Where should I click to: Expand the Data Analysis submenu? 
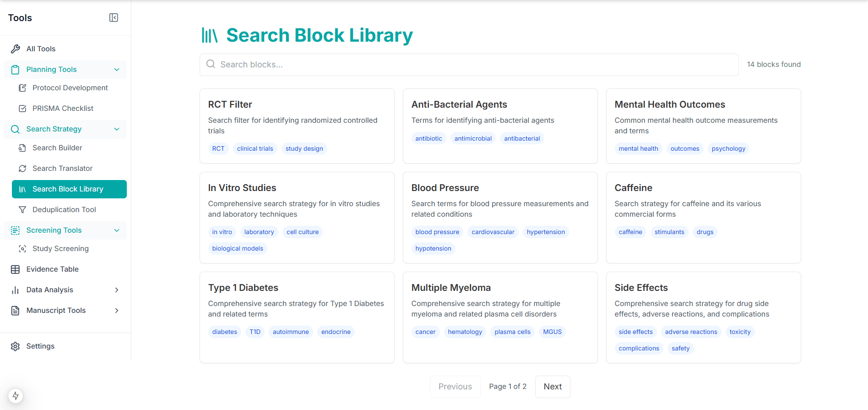pyautogui.click(x=117, y=290)
